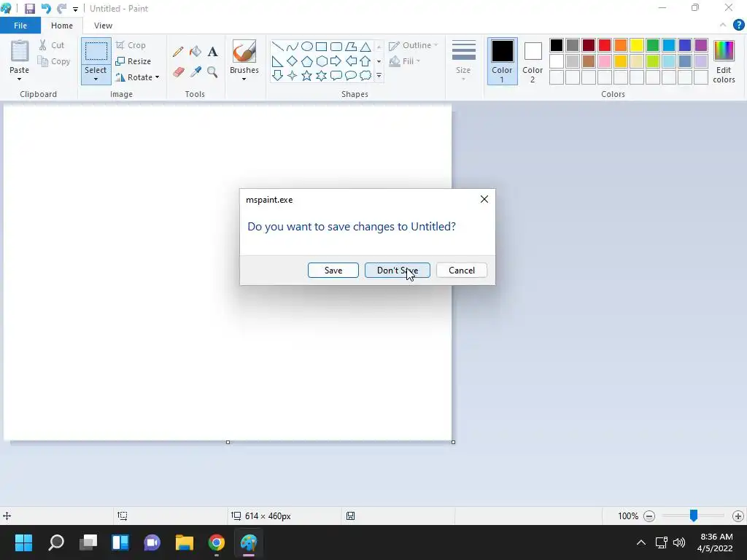Click the zoom slider thumb
747x560 pixels.
(x=694, y=516)
